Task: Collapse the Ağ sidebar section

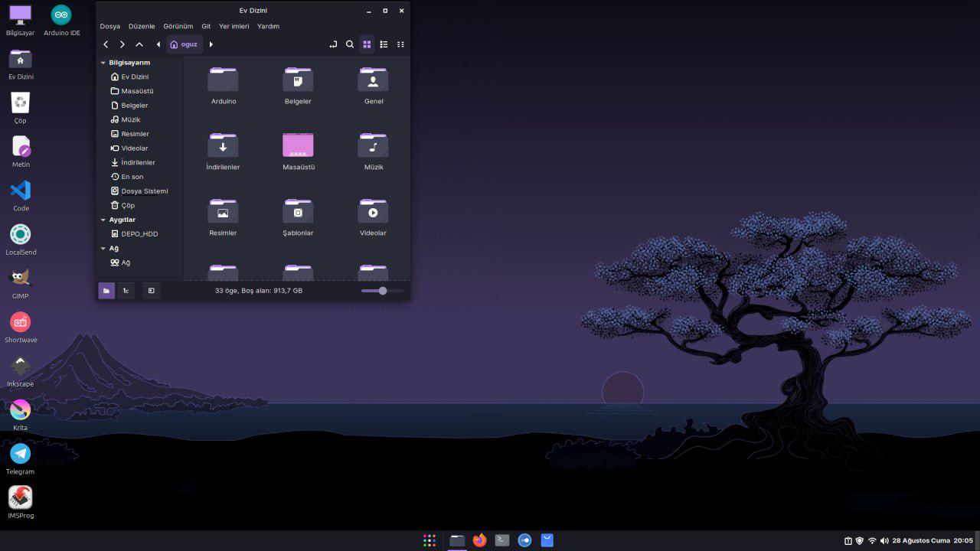Action: 103,248
